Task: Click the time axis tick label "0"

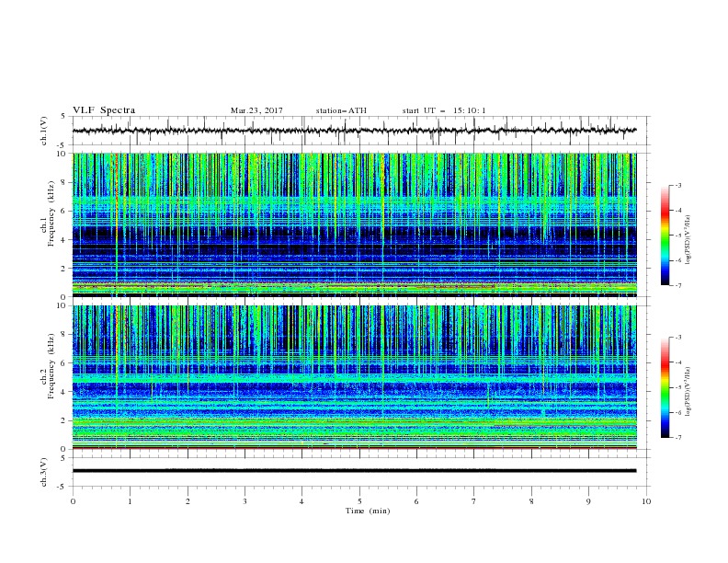Action: (x=73, y=501)
